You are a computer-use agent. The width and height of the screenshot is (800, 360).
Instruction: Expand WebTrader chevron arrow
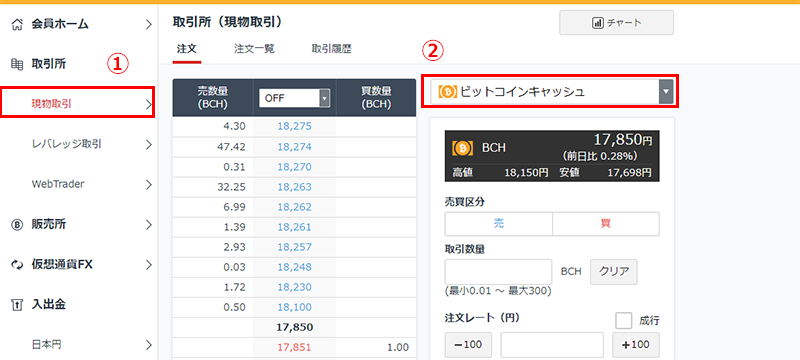(148, 185)
